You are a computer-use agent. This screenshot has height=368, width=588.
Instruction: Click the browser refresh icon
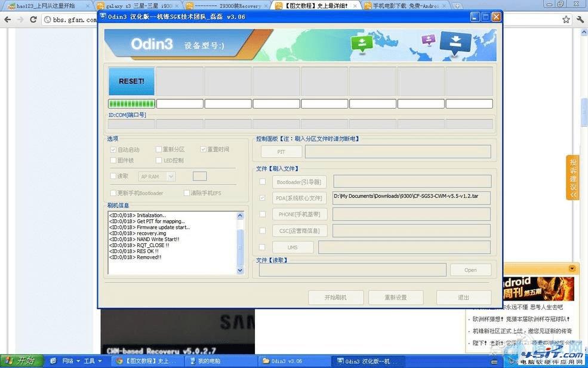point(33,19)
